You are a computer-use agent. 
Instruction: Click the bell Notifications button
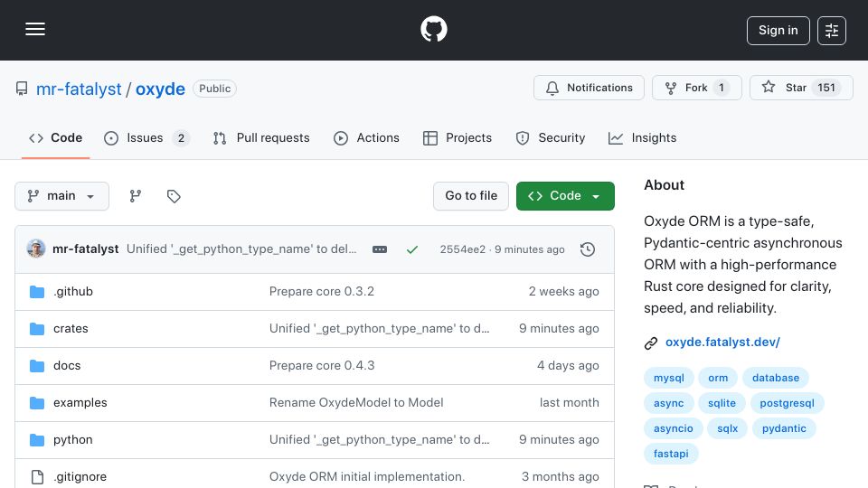pyautogui.click(x=589, y=88)
